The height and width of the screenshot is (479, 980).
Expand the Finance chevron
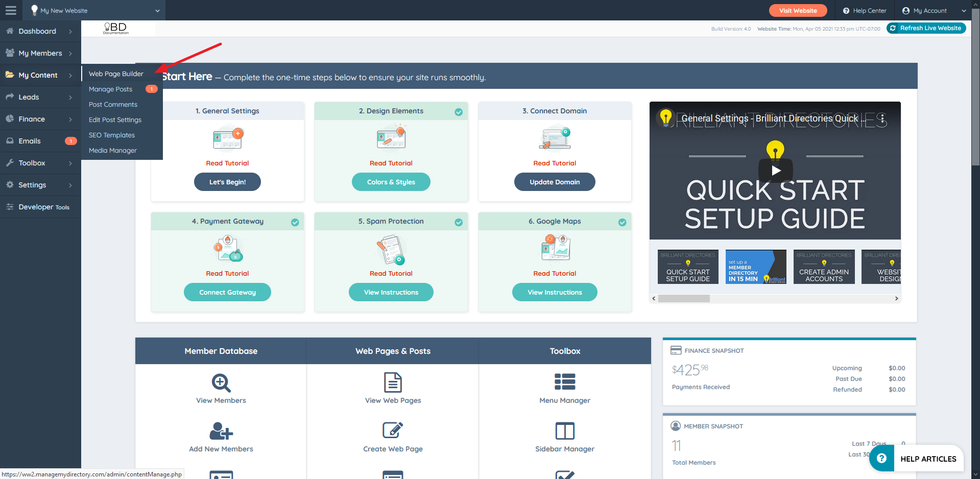tap(70, 119)
